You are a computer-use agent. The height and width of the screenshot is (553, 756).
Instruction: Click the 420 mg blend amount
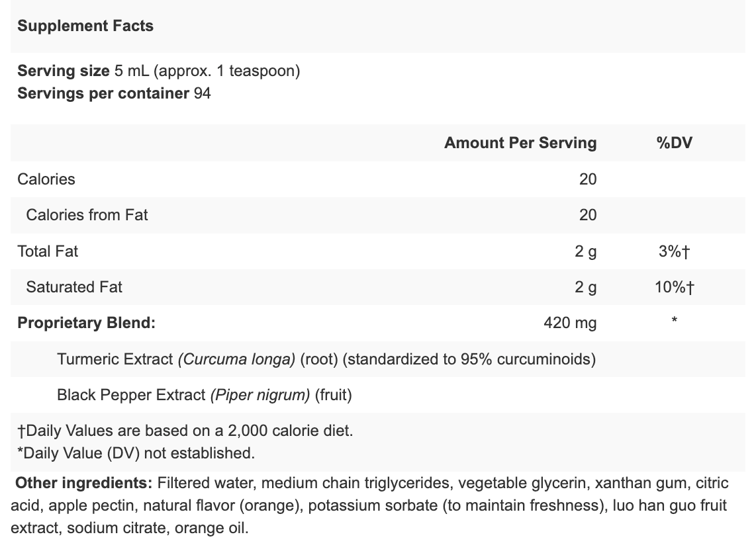tap(570, 323)
